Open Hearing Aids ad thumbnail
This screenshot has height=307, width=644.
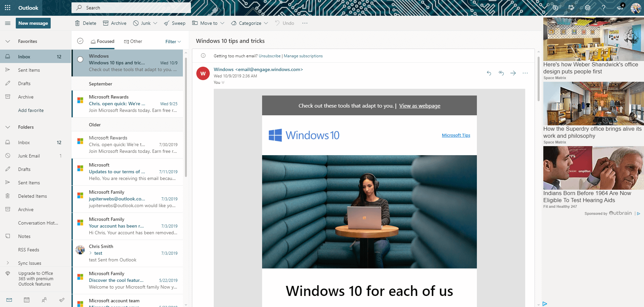coord(593,168)
